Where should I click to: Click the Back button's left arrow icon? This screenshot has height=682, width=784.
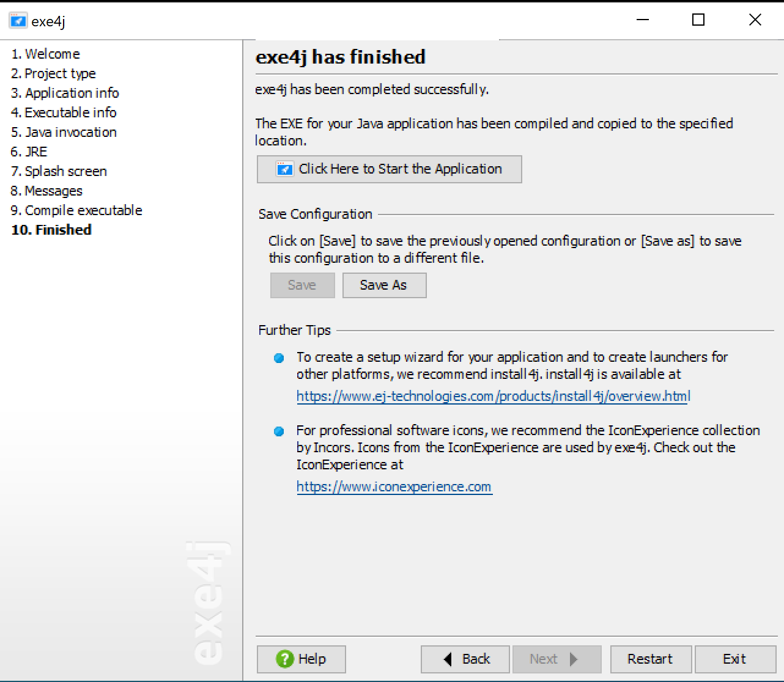pyautogui.click(x=448, y=659)
